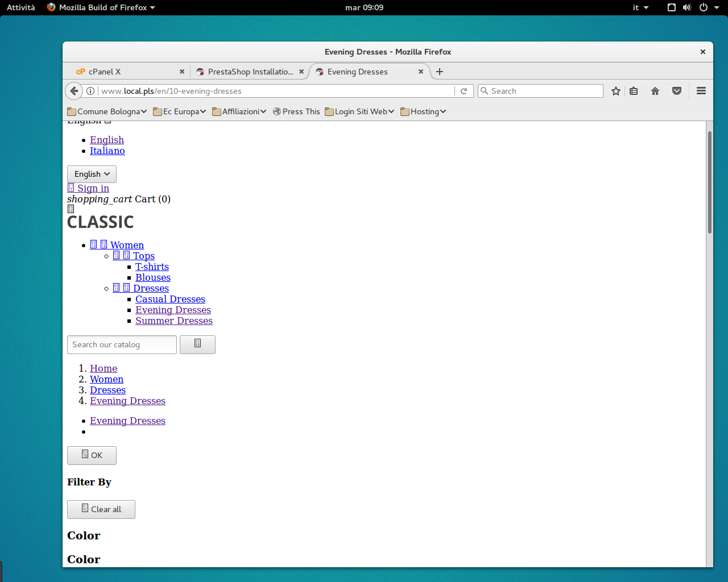
Task: Select the Evening Dresses browser tab
Action: (370, 72)
